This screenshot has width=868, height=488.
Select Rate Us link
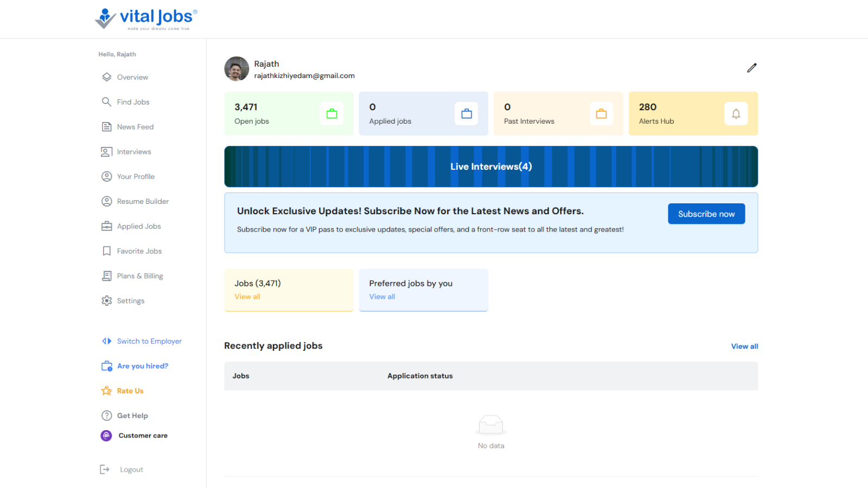point(130,391)
